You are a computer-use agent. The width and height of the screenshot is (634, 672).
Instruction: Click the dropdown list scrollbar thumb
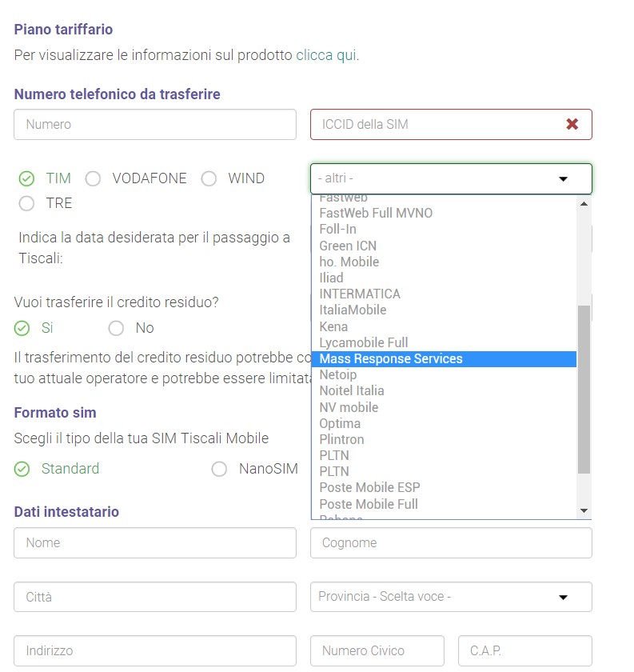(584, 388)
